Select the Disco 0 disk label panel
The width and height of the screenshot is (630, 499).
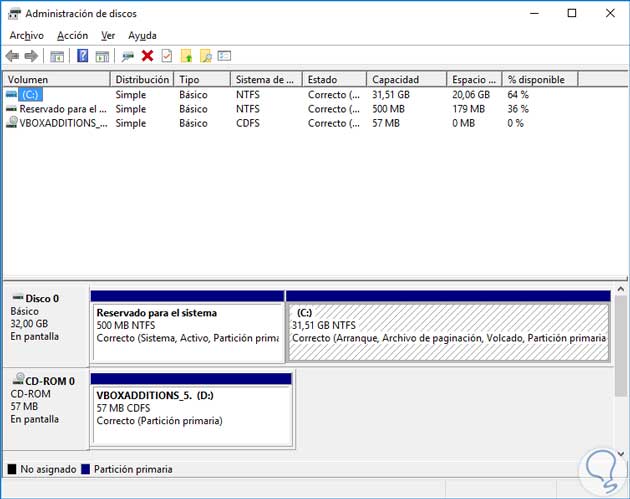coord(46,325)
